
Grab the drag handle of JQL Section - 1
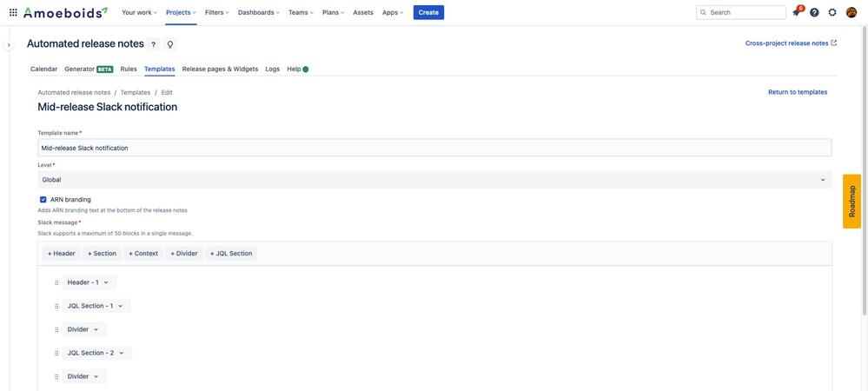(56, 306)
